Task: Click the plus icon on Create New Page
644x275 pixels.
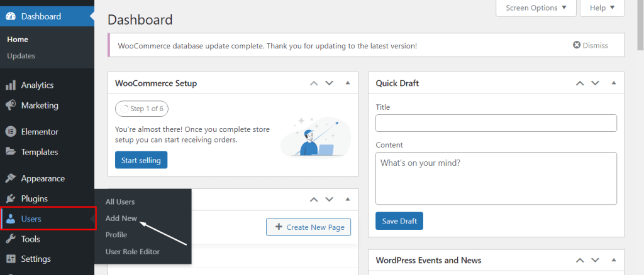Action: point(279,227)
